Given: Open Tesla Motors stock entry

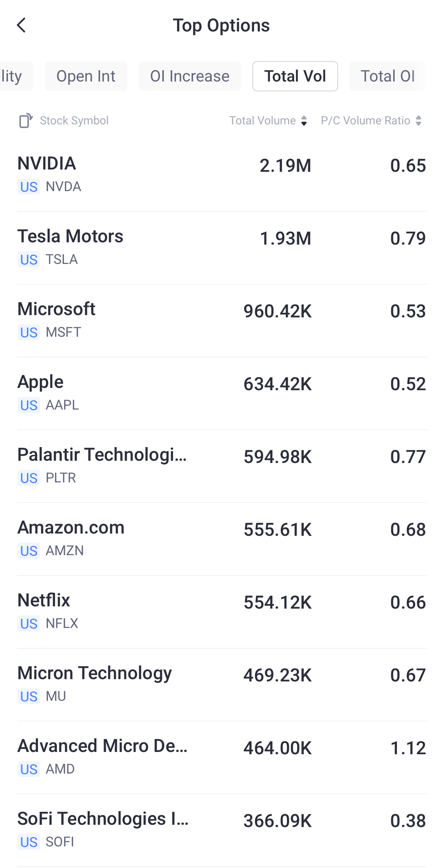Looking at the screenshot, I should (222, 247).
